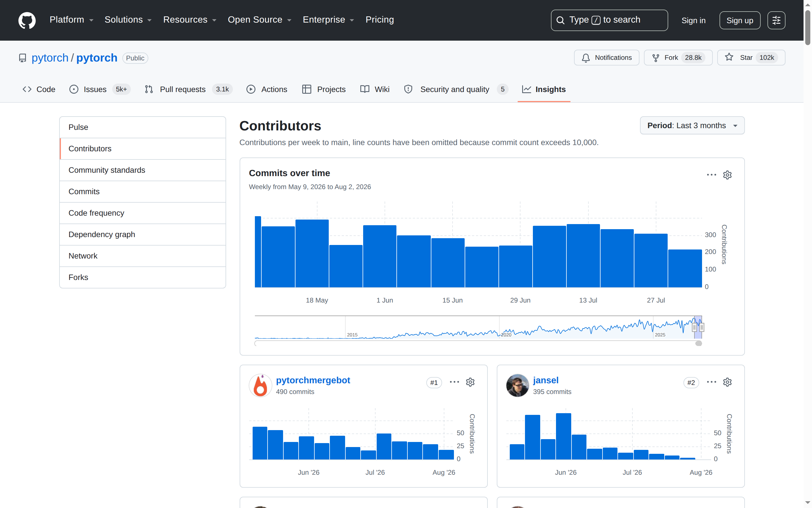
Task: Click the timeline range selector right handle
Action: coord(701,327)
